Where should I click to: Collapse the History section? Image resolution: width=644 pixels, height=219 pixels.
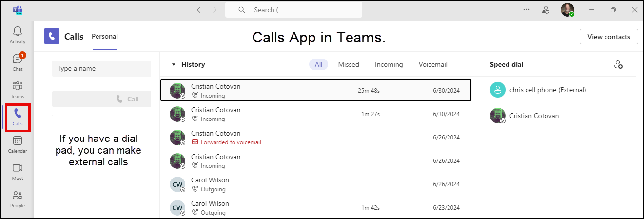[x=173, y=64]
